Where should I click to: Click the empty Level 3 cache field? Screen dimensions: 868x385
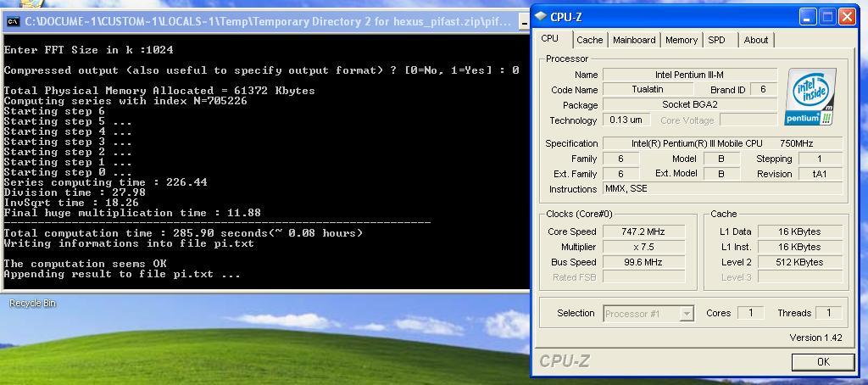point(800,277)
